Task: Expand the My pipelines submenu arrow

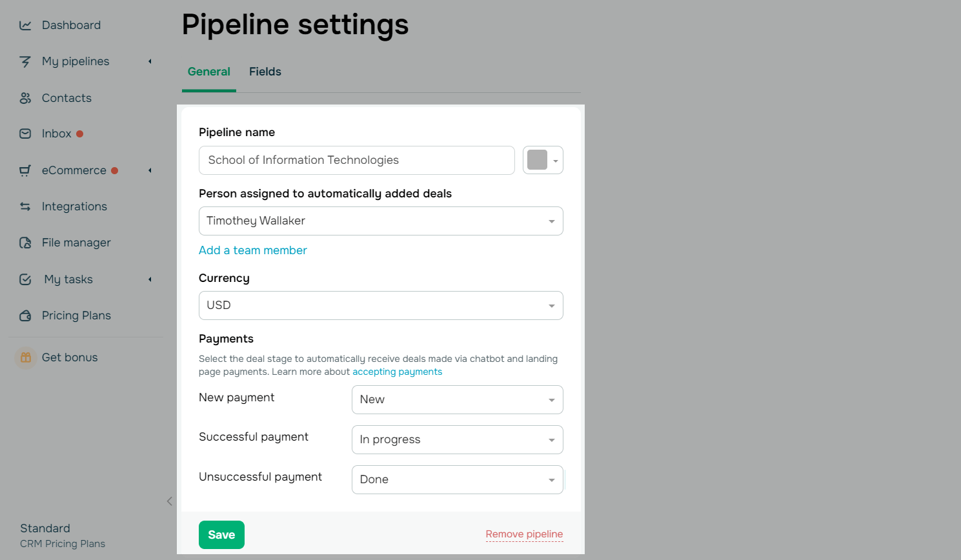Action: pos(150,61)
